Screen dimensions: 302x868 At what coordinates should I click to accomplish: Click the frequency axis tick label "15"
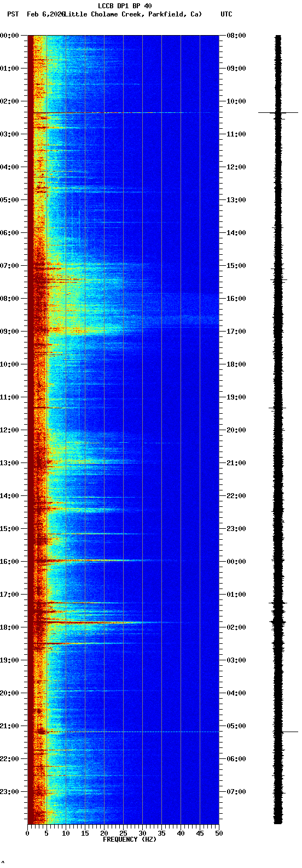pos(85,833)
